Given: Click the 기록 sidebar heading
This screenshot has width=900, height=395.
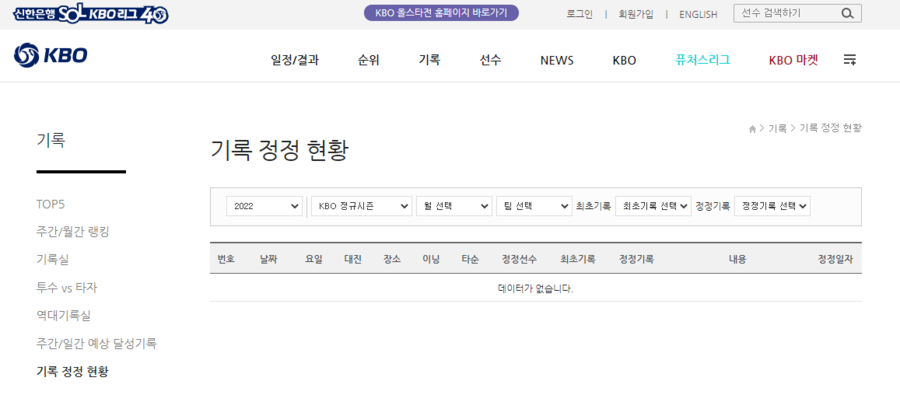Looking at the screenshot, I should coord(51,140).
